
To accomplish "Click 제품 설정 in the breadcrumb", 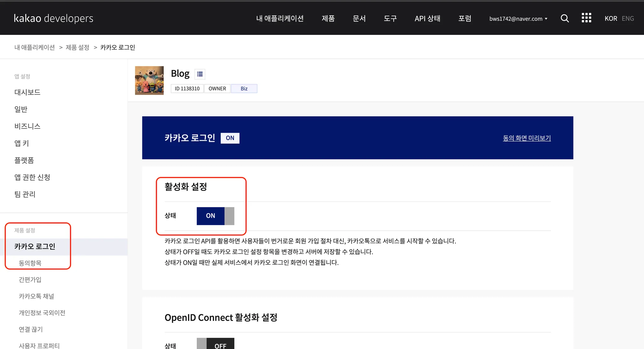I will pos(77,47).
